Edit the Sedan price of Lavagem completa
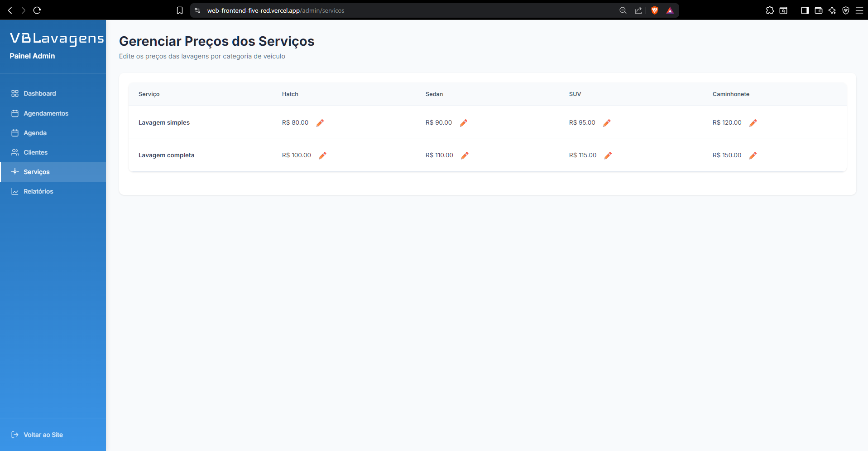The height and width of the screenshot is (451, 868). (465, 155)
